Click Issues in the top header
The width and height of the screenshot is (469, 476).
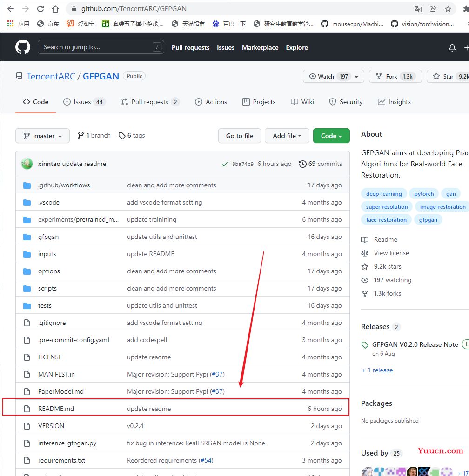click(x=226, y=48)
